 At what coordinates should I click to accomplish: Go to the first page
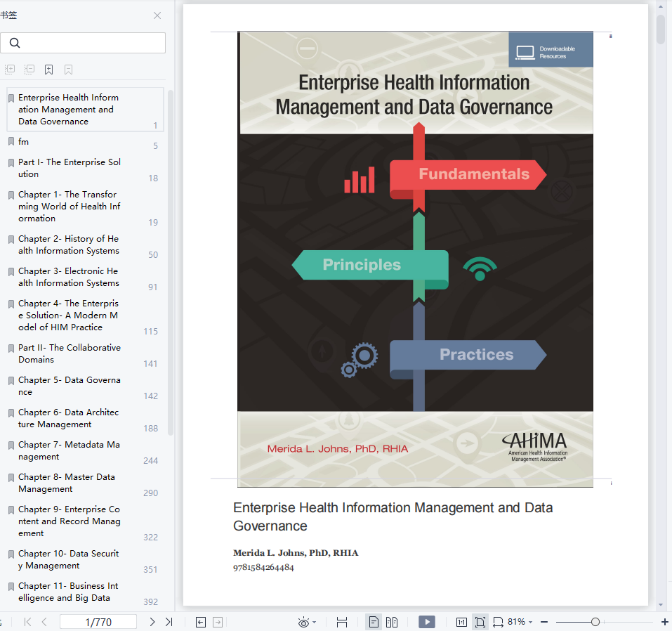28,622
